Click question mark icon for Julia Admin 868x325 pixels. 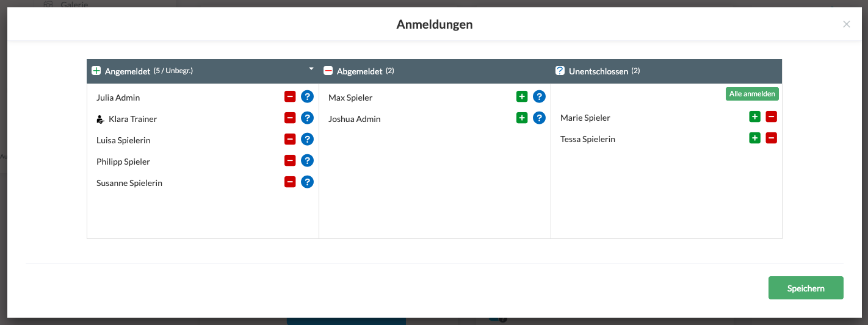click(x=308, y=96)
